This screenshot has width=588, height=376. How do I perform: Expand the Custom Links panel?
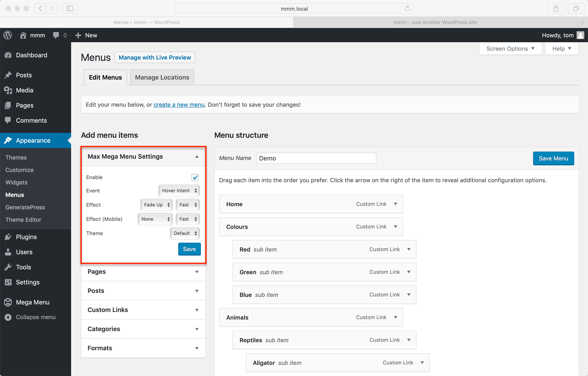[x=197, y=310]
